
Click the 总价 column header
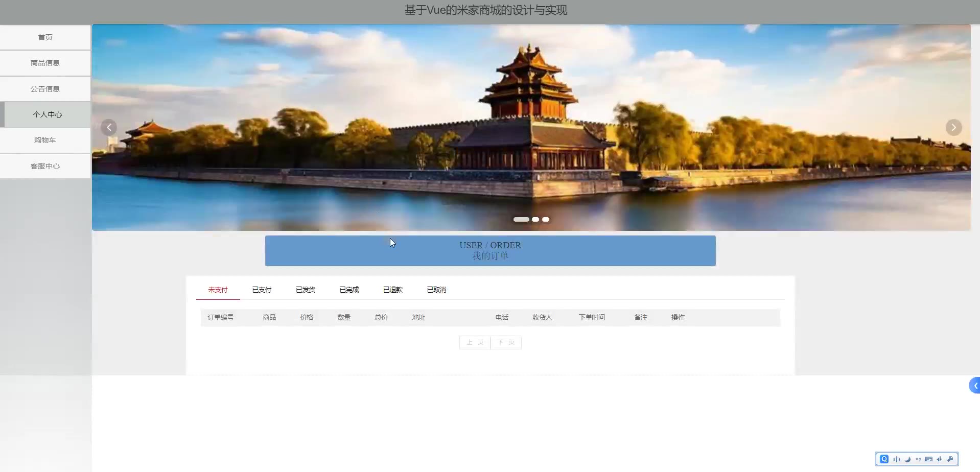point(381,317)
